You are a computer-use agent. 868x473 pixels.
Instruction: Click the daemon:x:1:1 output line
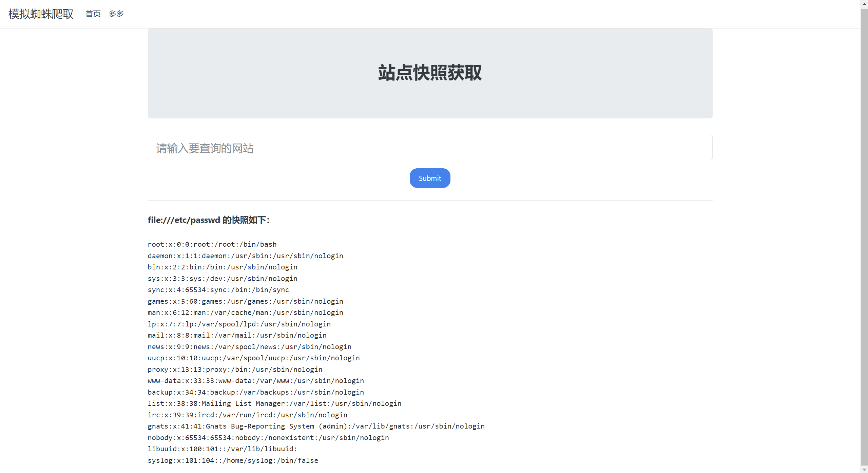click(x=245, y=256)
